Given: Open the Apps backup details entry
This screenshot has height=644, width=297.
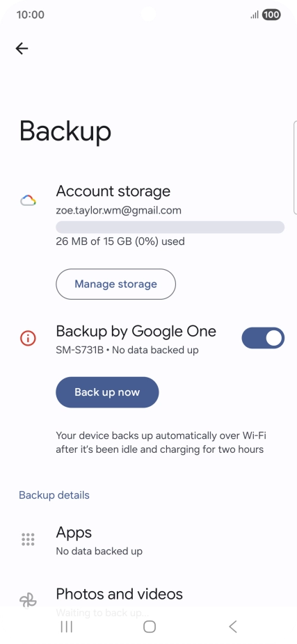Looking at the screenshot, I should [148, 540].
